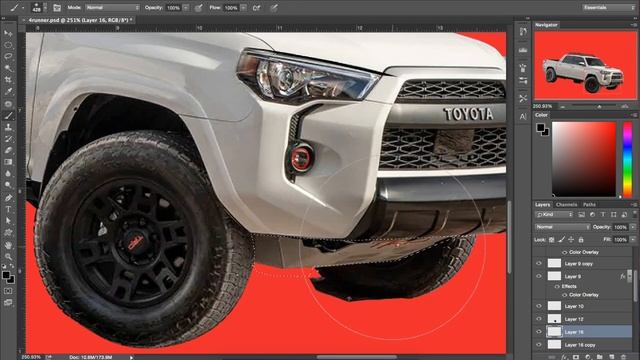Hide Layer 10
The height and width of the screenshot is (360, 640).
coord(539,306)
